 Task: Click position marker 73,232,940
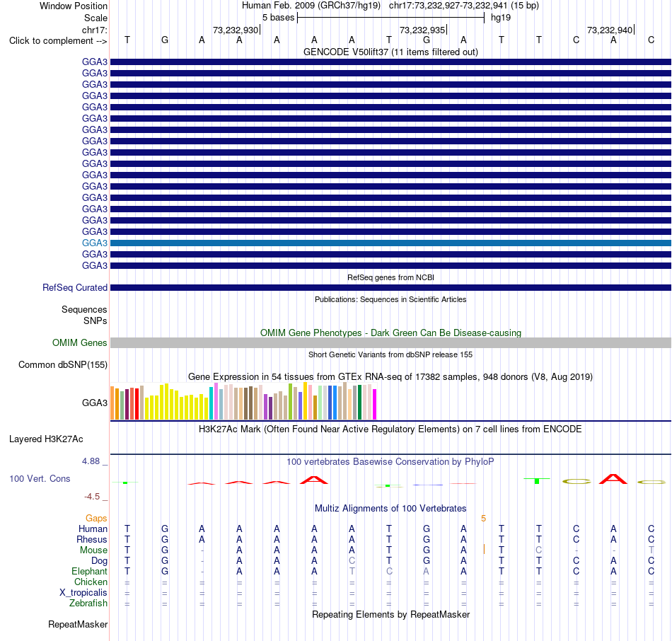point(610,30)
